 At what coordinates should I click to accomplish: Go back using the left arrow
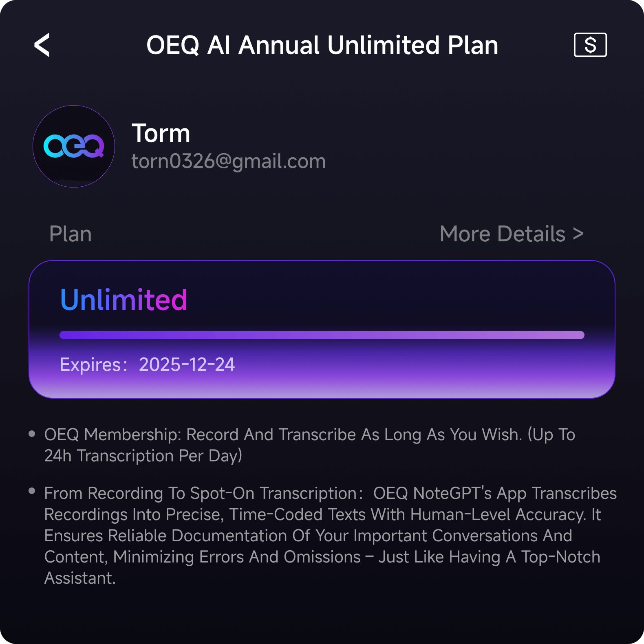[x=42, y=45]
